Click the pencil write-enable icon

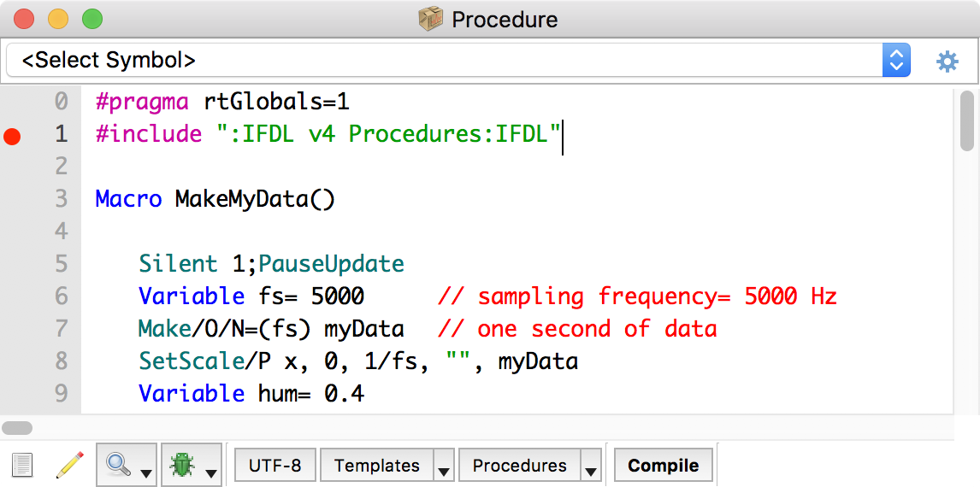(x=69, y=466)
